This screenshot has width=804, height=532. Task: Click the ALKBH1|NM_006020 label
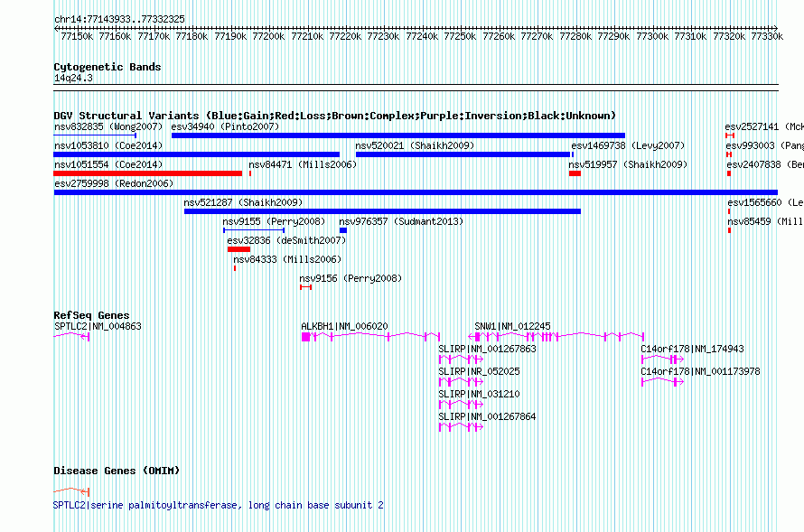click(x=344, y=326)
